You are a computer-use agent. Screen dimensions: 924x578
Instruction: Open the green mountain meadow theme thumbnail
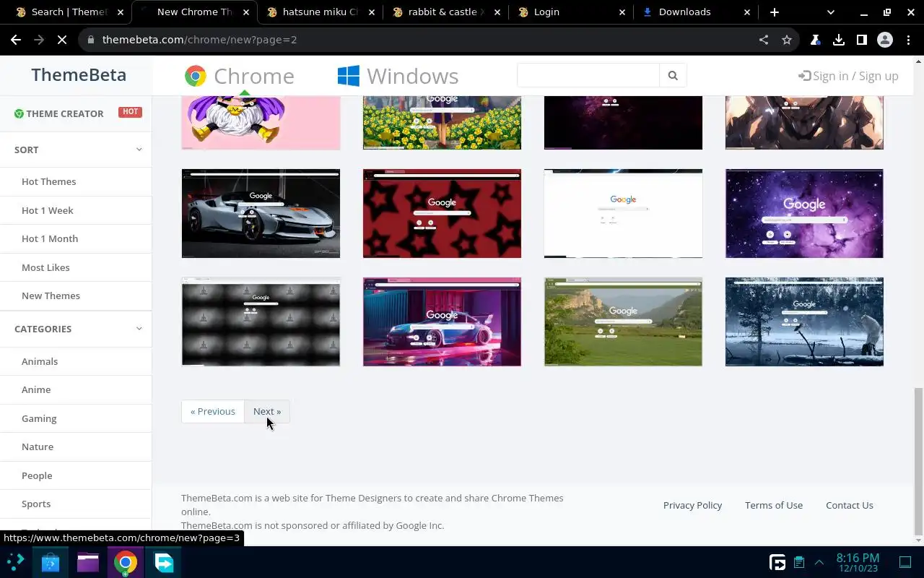tap(623, 322)
